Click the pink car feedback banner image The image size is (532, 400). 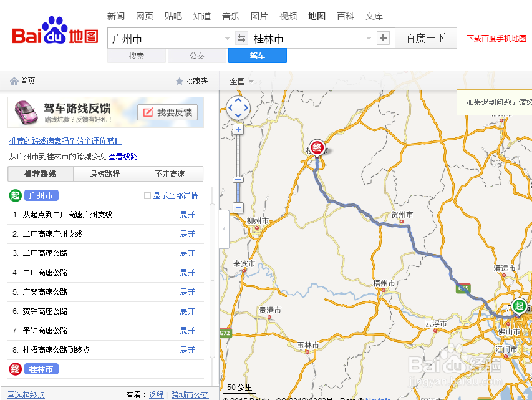point(26,112)
